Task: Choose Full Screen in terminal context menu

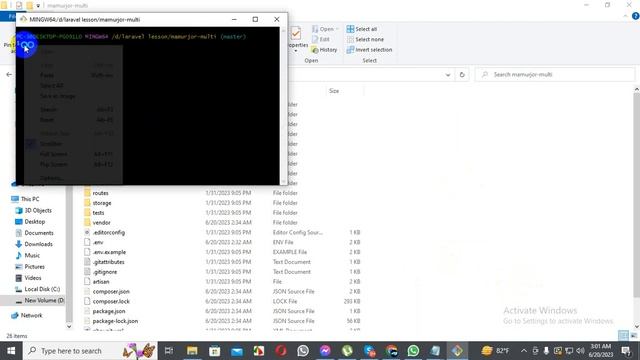Action: [53, 154]
